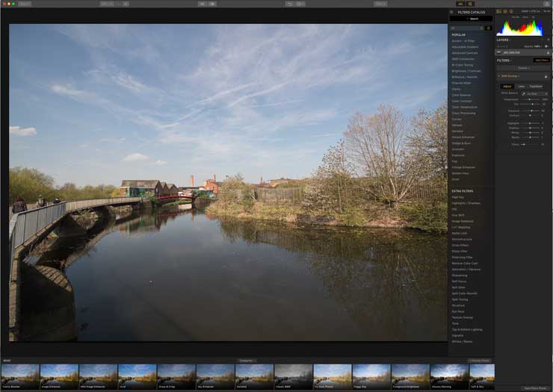553x392 pixels.
Task: Click the plus icon in Layers header
Action: coord(548,40)
